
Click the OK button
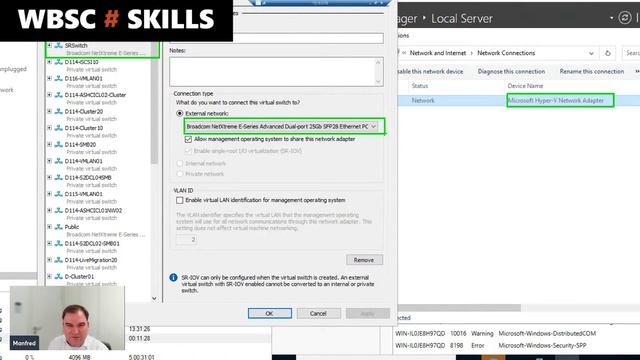270,313
